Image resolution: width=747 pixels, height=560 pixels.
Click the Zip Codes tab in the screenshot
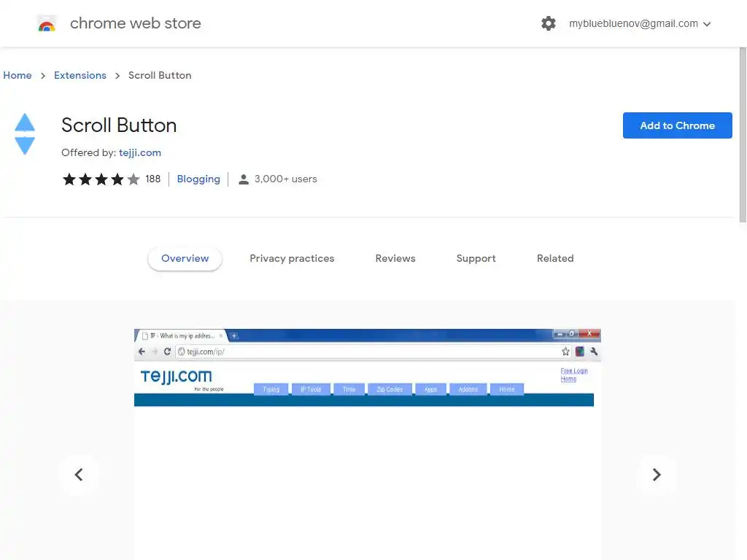[390, 389]
